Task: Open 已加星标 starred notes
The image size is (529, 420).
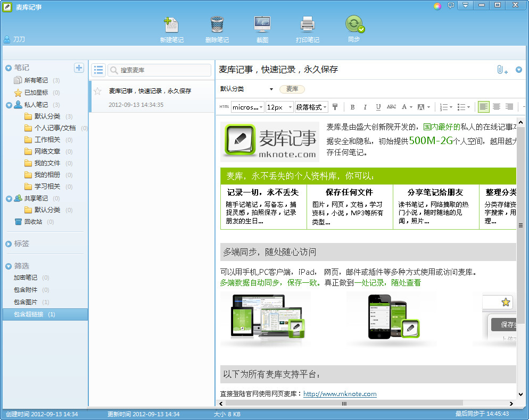Action: pyautogui.click(x=36, y=93)
